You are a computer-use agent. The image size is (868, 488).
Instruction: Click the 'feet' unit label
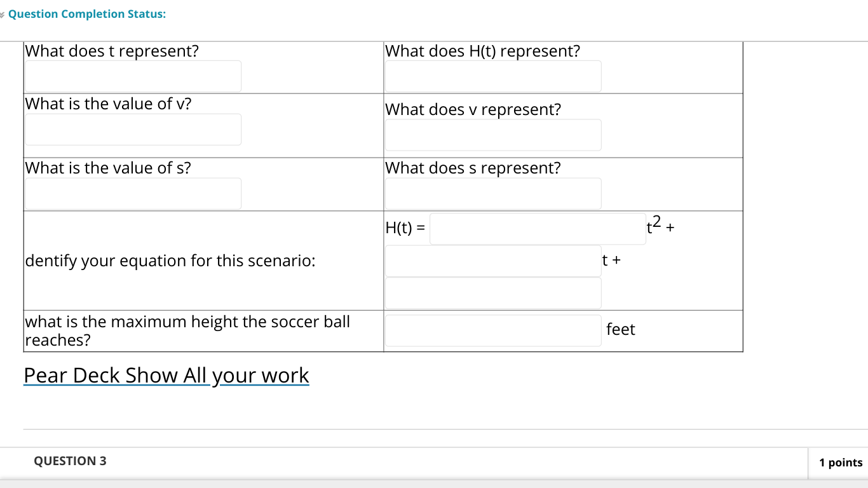point(621,329)
